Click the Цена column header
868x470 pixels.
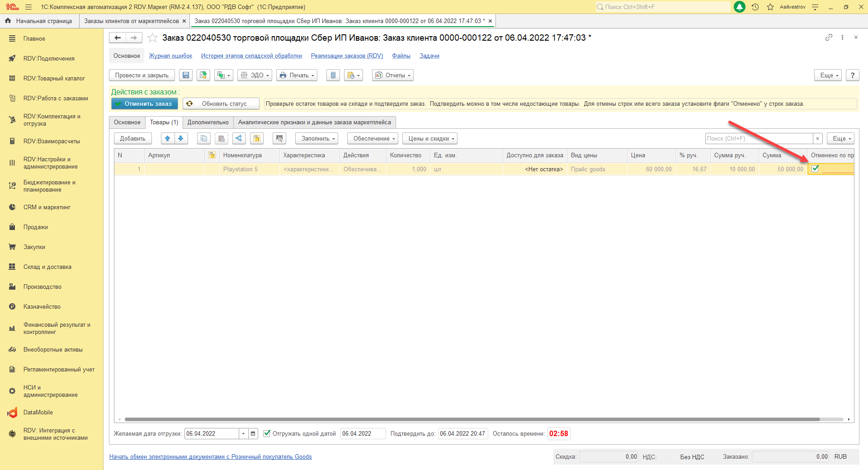(x=651, y=155)
